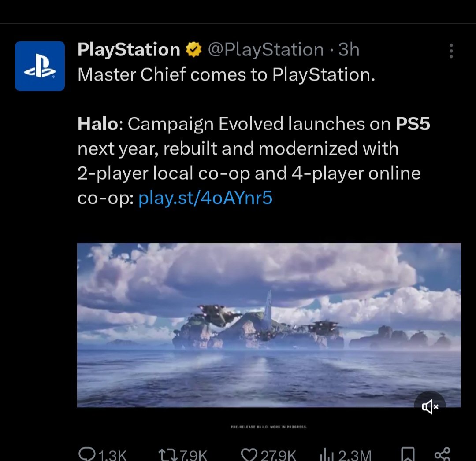Viewport: 476px width, 461px height.
Task: Play the Halo island video thumbnail
Action: click(x=269, y=325)
